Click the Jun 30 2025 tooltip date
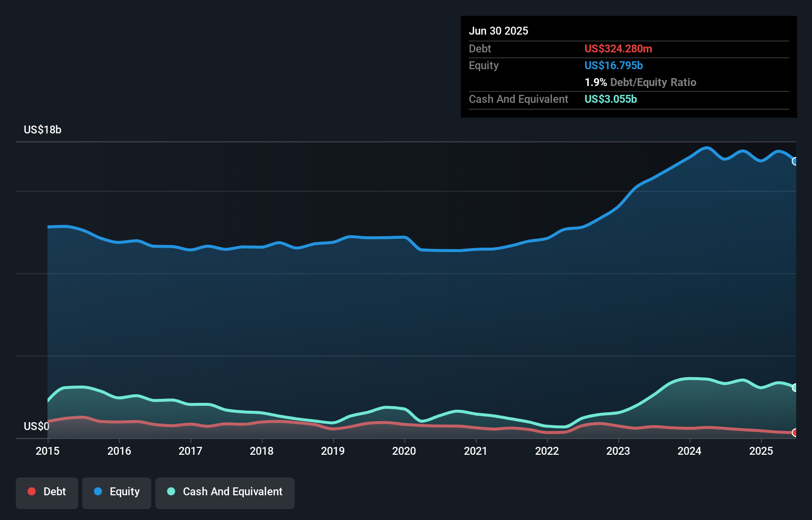Screen dimensions: 812x520 pyautogui.click(x=498, y=31)
